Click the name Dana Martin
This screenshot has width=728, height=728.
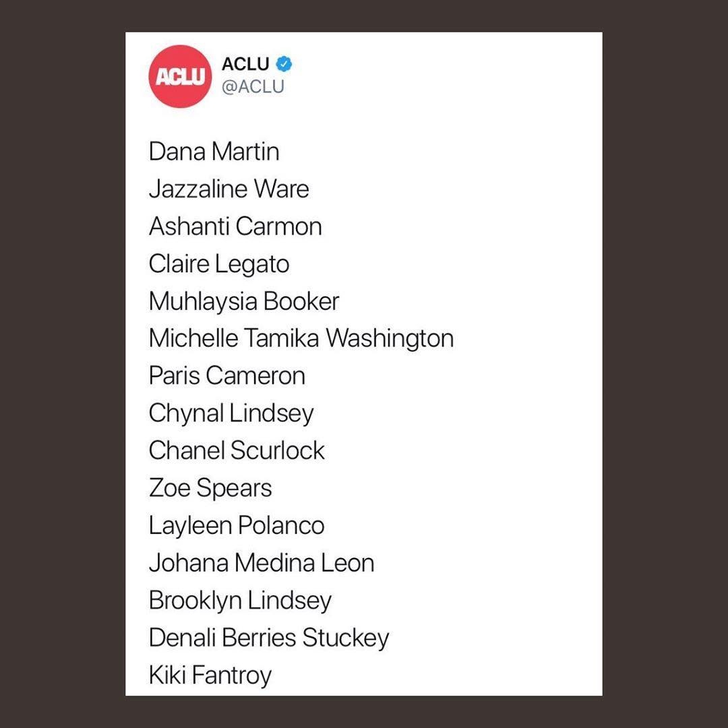tap(214, 152)
